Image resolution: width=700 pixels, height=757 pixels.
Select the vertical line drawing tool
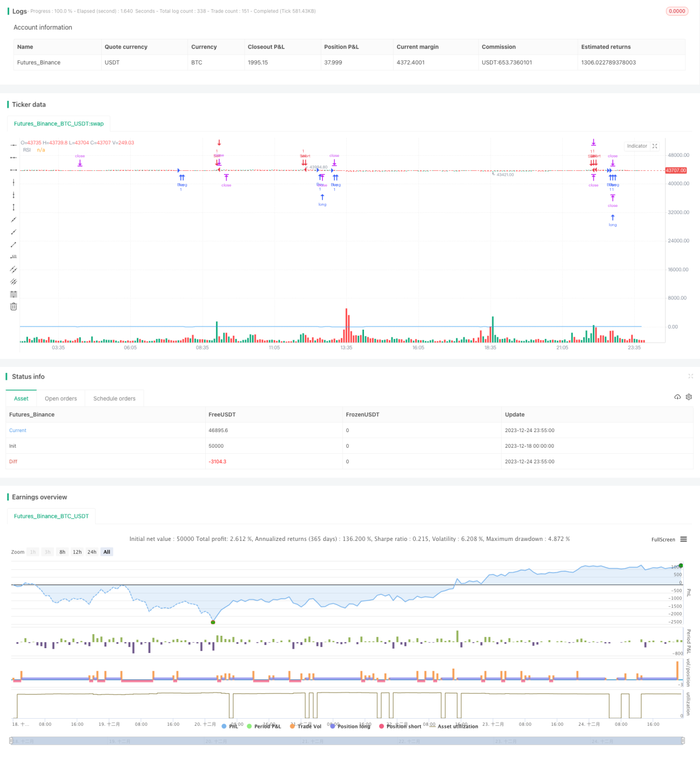(13, 182)
